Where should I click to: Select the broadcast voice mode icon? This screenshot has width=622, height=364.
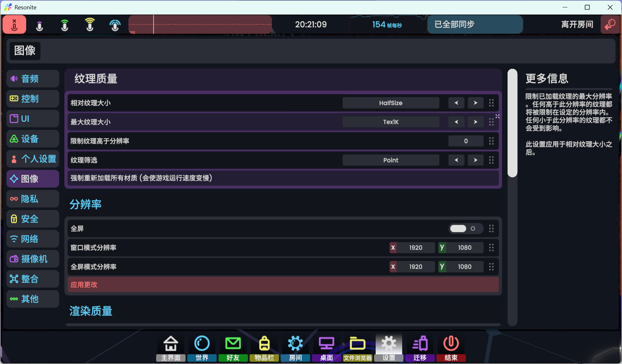[115, 25]
